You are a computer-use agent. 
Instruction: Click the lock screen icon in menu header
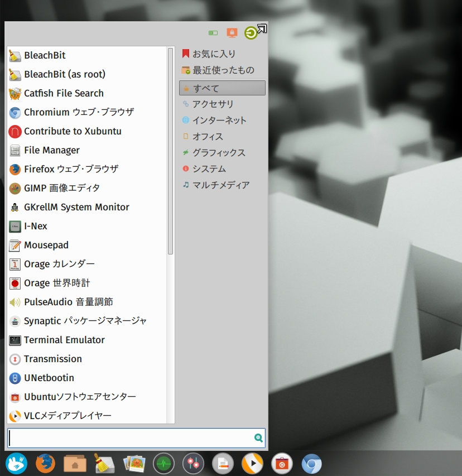(232, 33)
